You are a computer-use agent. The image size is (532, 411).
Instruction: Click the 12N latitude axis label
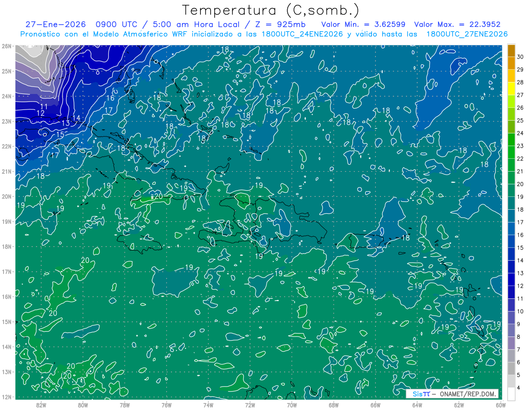click(6, 397)
